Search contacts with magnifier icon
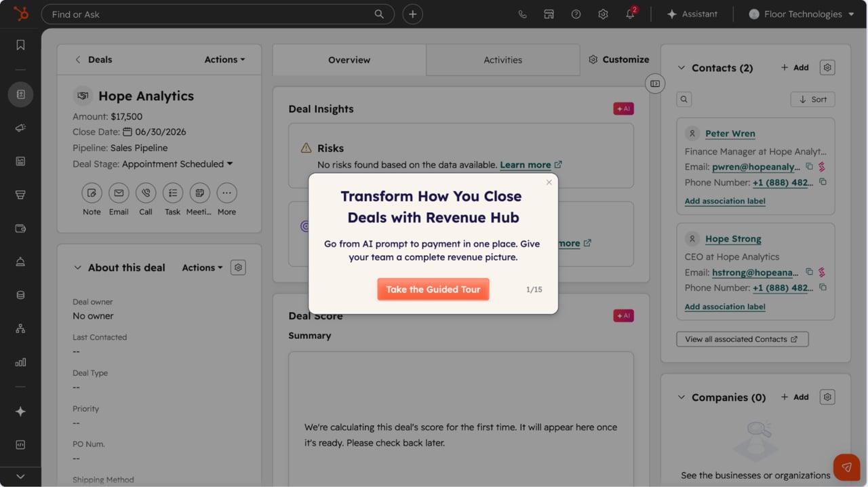 tap(684, 100)
